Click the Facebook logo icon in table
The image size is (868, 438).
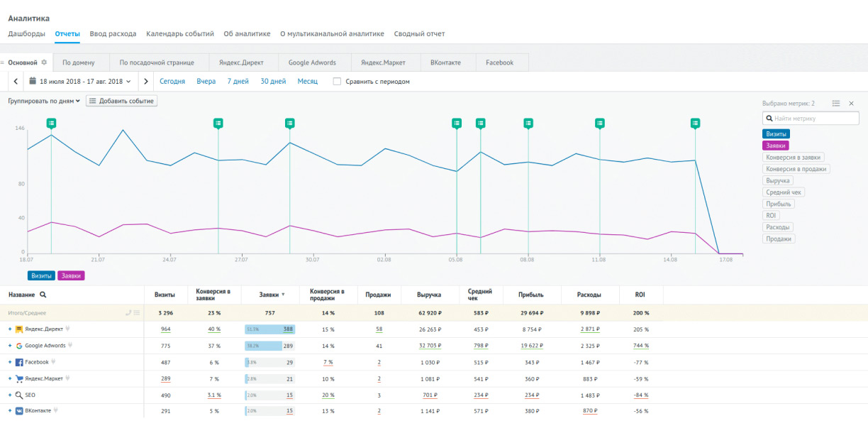click(19, 362)
